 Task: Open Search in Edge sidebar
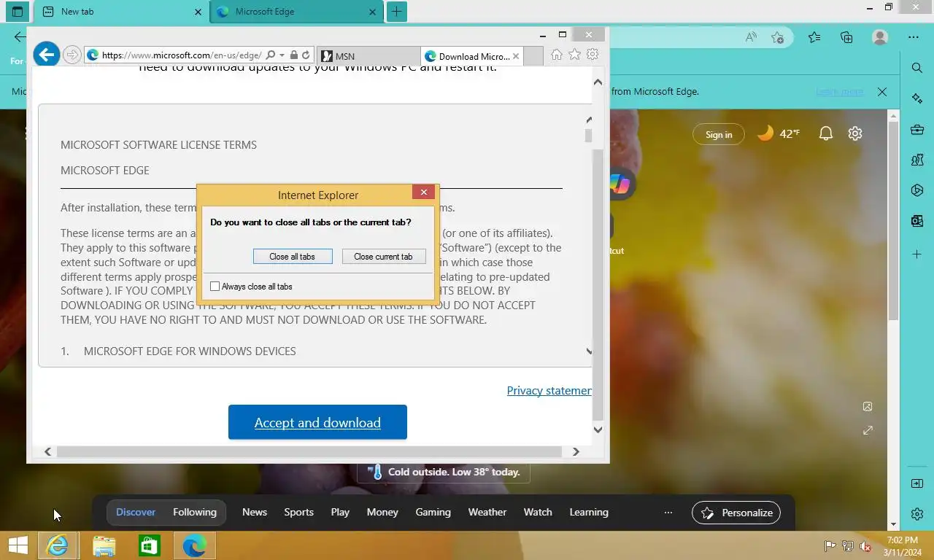[x=917, y=68]
